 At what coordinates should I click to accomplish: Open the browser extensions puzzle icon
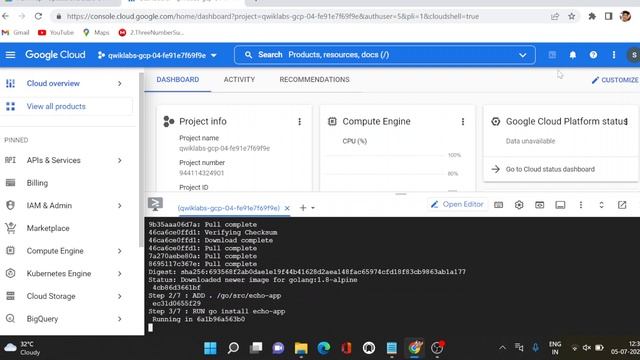[x=592, y=16]
